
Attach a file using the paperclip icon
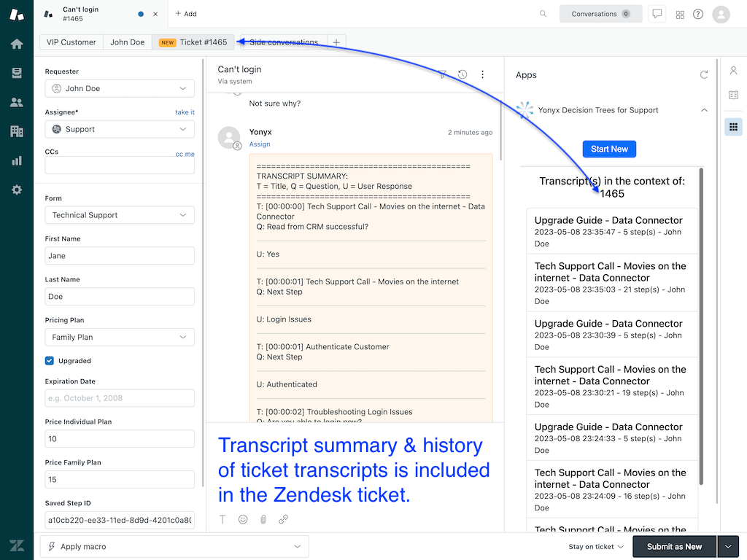pyautogui.click(x=263, y=519)
